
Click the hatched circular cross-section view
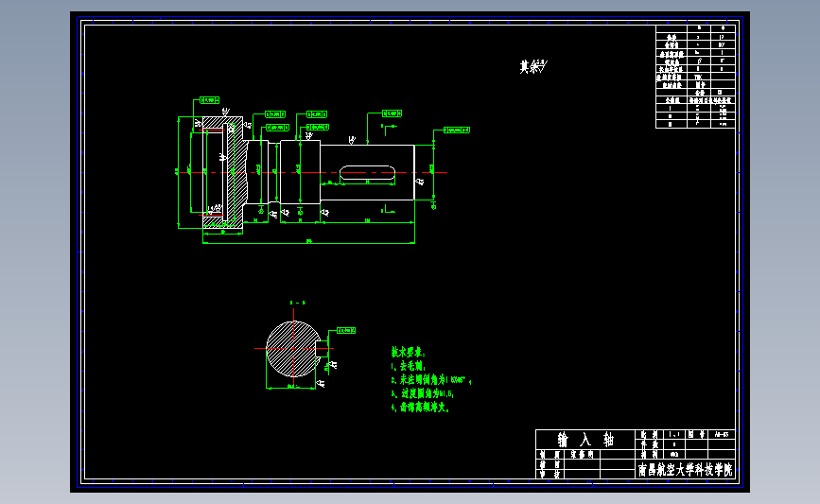click(293, 349)
